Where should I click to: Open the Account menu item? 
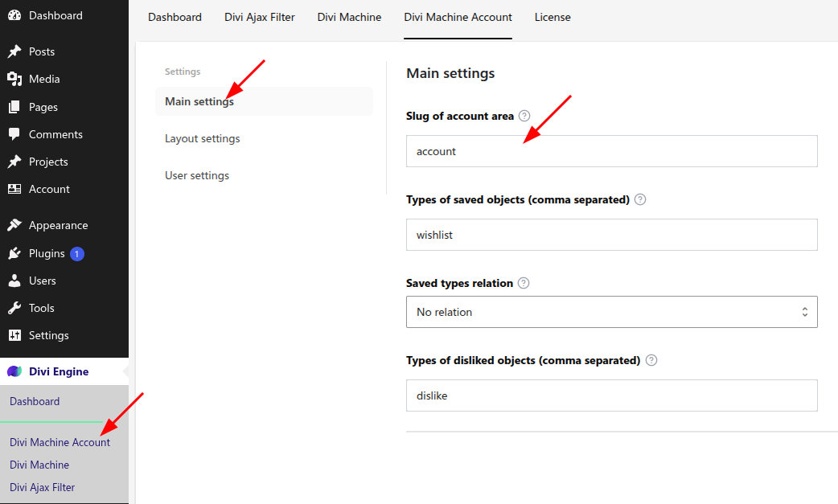(49, 189)
